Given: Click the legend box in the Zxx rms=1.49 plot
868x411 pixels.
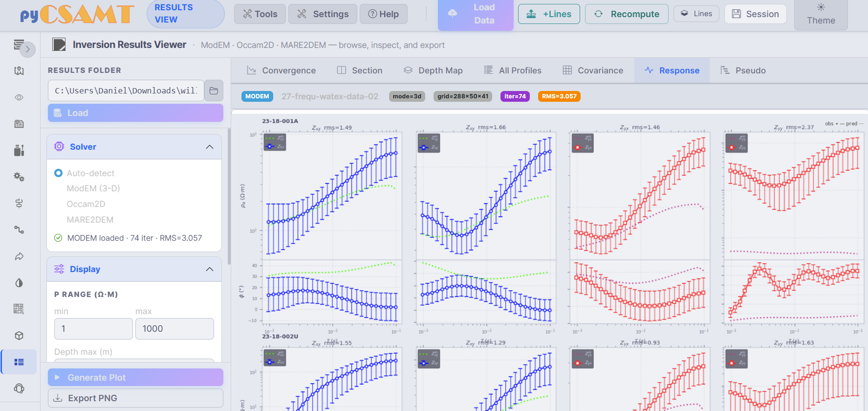Looking at the screenshot, I should (x=275, y=142).
